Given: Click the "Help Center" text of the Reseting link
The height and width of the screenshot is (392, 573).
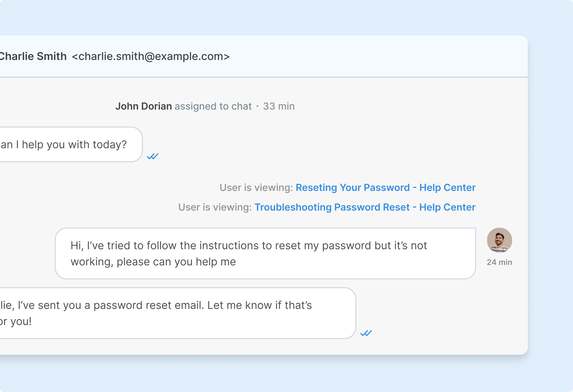Looking at the screenshot, I should click(447, 188).
